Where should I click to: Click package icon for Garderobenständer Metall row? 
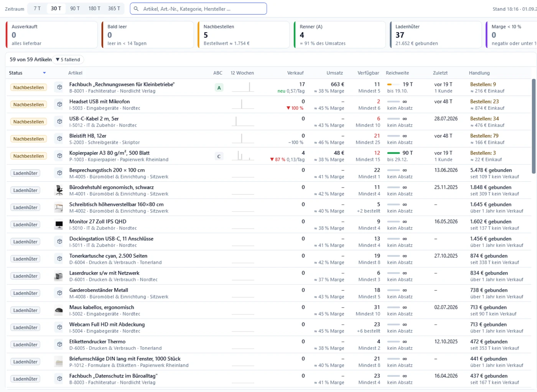[59, 293]
